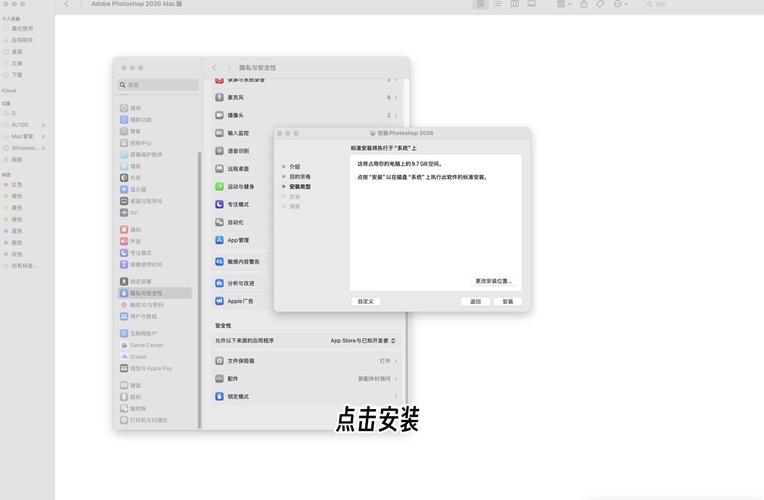
Task: Select 隐私与安全性 in Settings sidebar
Action: (x=155, y=293)
